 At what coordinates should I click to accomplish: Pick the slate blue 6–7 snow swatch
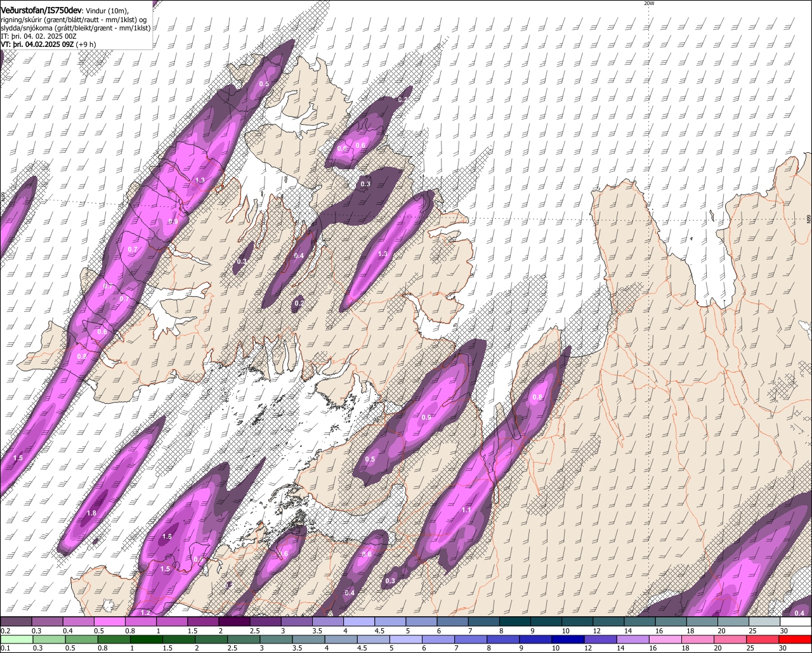pyautogui.click(x=452, y=622)
